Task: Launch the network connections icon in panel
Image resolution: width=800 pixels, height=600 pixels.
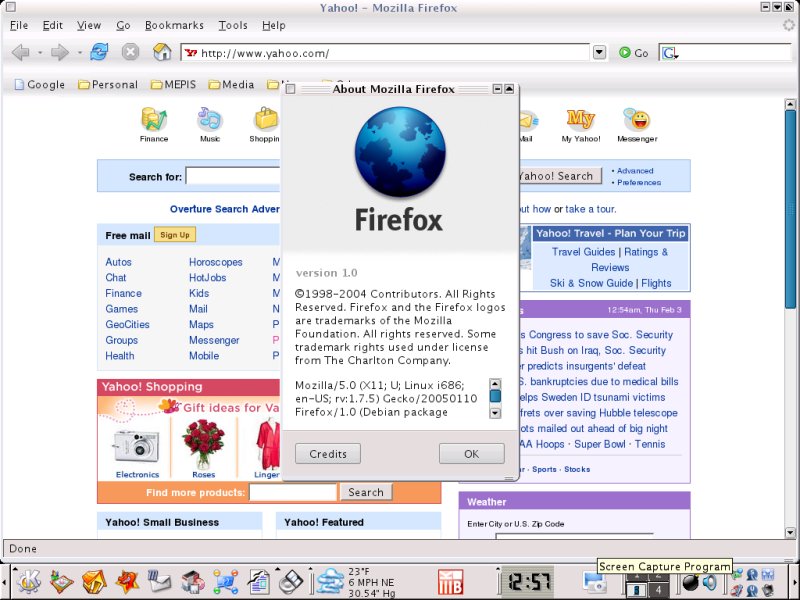Action: tap(226, 582)
